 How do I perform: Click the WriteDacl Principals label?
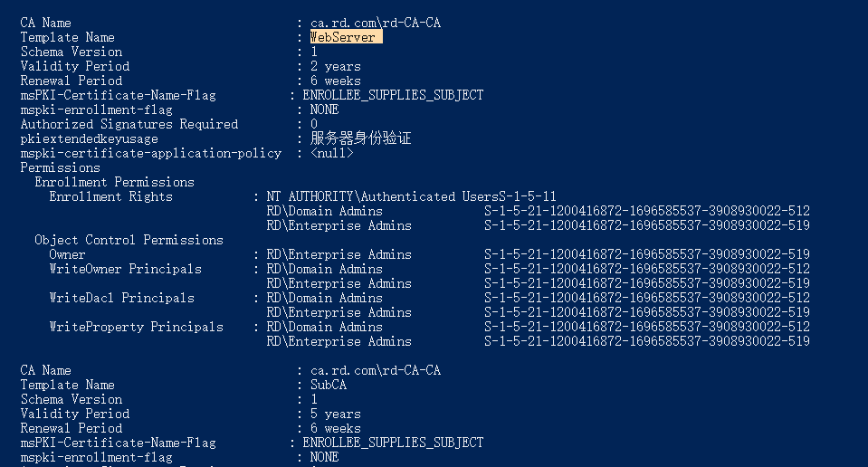tap(122, 298)
